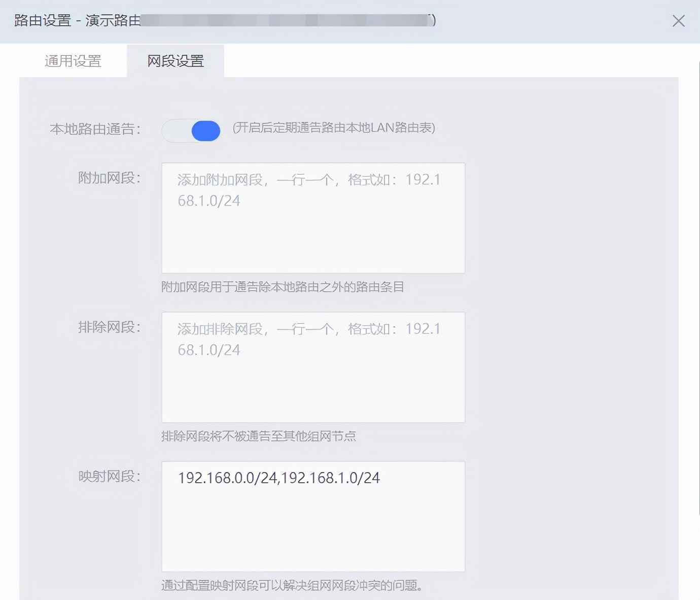Click the dialog title 路由设置 - 演示路由
The height and width of the screenshot is (600, 700).
(x=77, y=20)
